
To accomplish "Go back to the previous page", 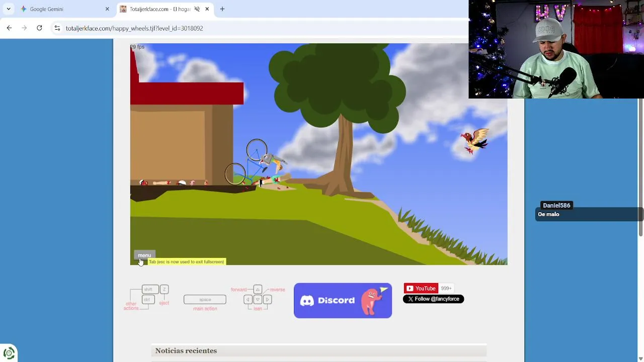I will pos(9,28).
